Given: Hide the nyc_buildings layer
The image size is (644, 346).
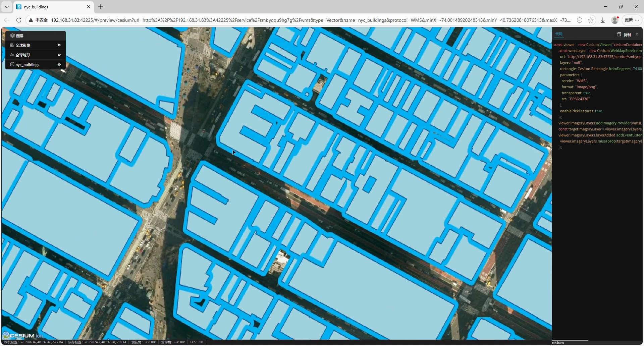Looking at the screenshot, I should click(59, 64).
